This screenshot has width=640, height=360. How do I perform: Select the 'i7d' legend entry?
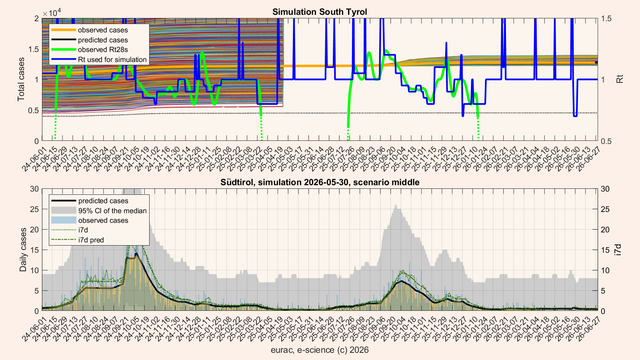click(83, 230)
